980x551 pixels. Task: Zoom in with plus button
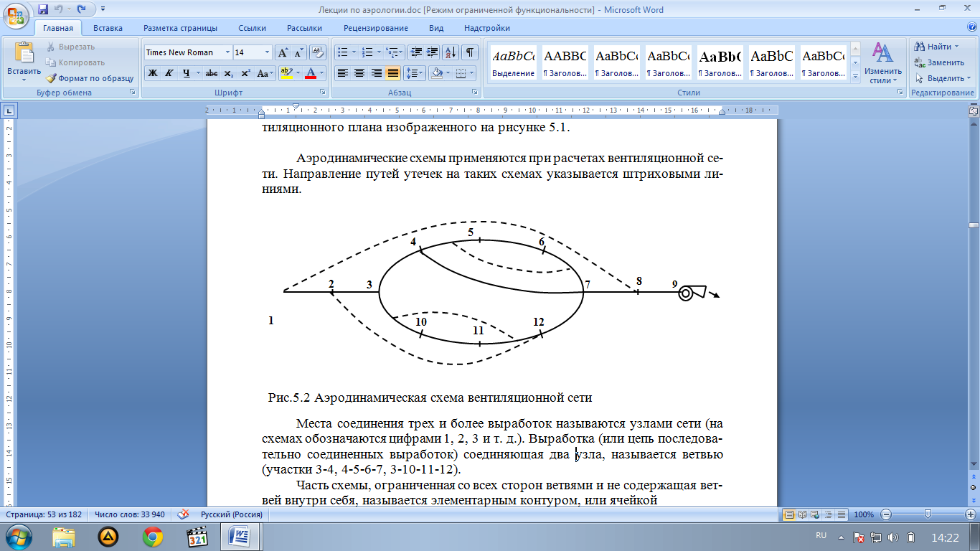971,514
